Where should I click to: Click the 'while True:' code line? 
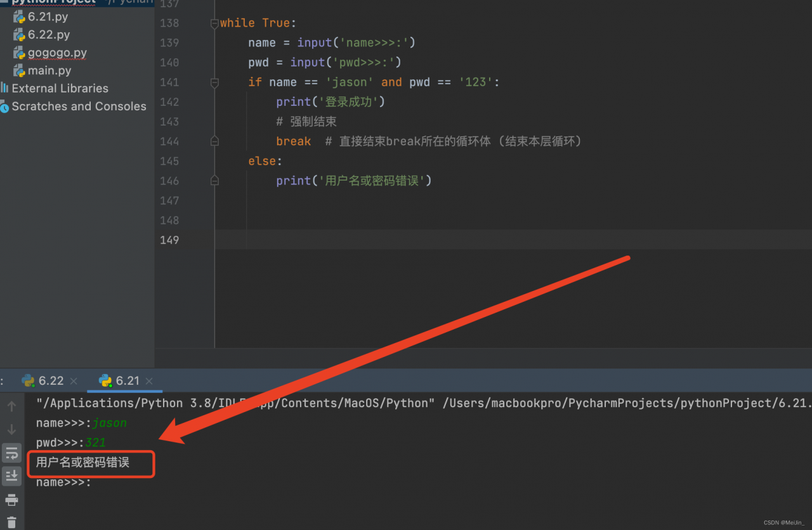(258, 23)
